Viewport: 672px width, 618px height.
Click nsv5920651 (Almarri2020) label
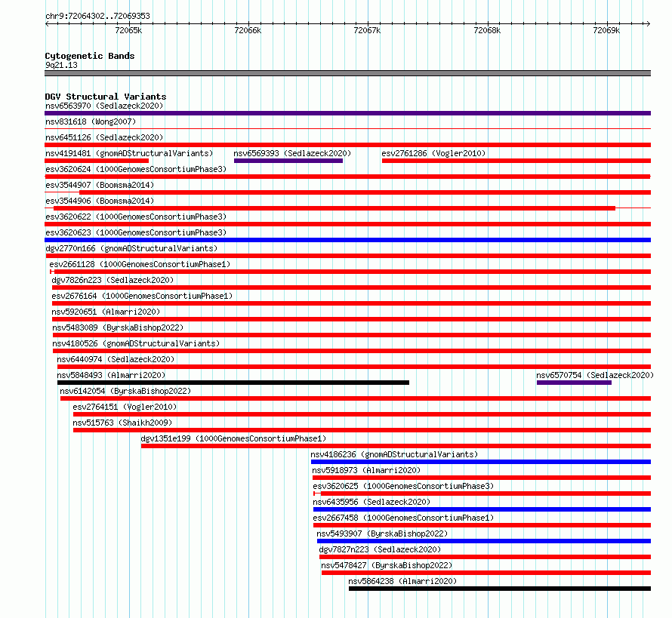[106, 312]
